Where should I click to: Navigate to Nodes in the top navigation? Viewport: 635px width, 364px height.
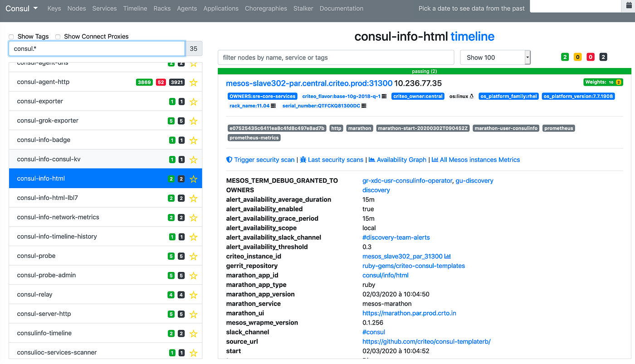click(x=76, y=8)
